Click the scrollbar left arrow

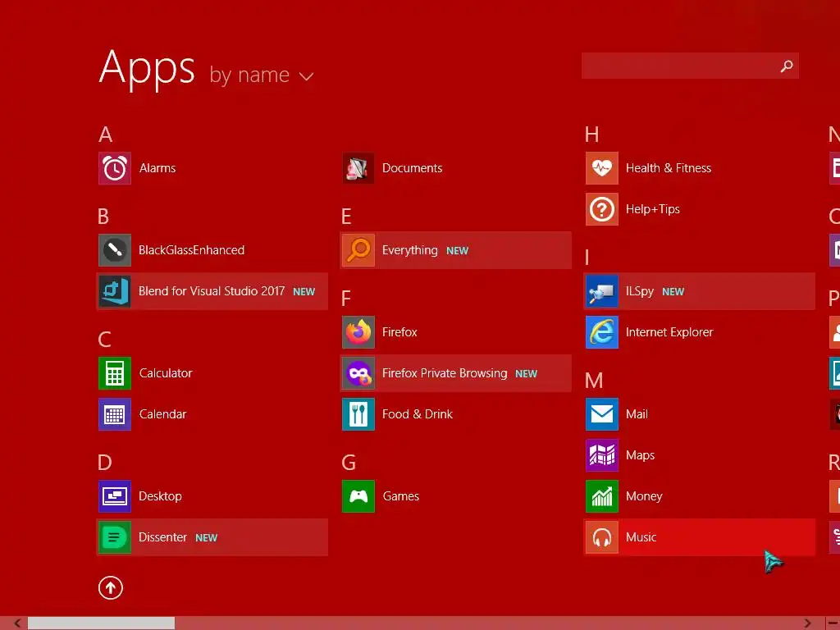pyautogui.click(x=17, y=623)
